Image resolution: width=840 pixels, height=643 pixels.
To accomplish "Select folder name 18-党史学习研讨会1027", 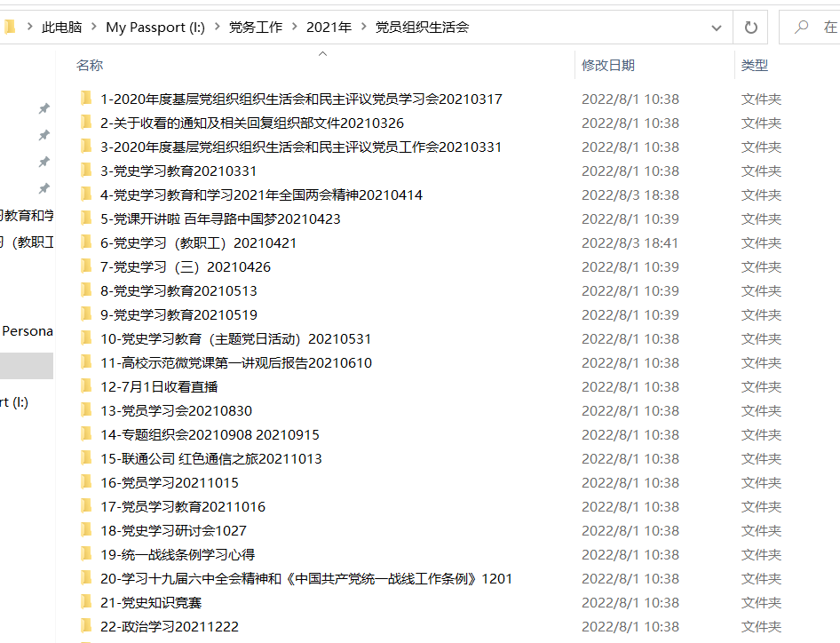I will [x=173, y=531].
